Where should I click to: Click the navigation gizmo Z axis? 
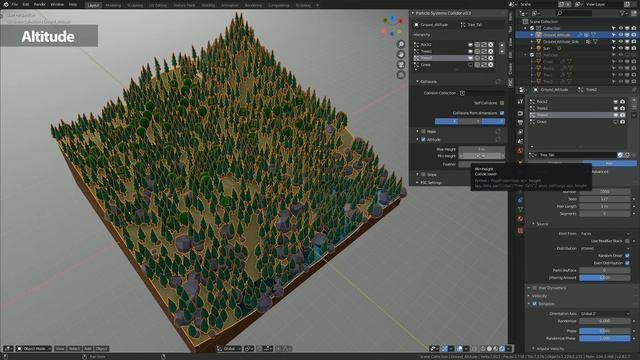(392, 19)
